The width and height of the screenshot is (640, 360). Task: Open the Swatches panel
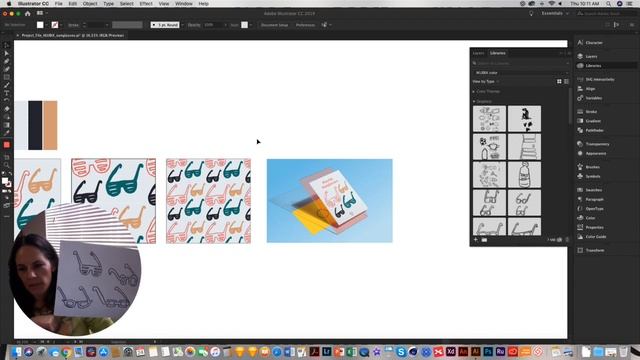coord(590,190)
